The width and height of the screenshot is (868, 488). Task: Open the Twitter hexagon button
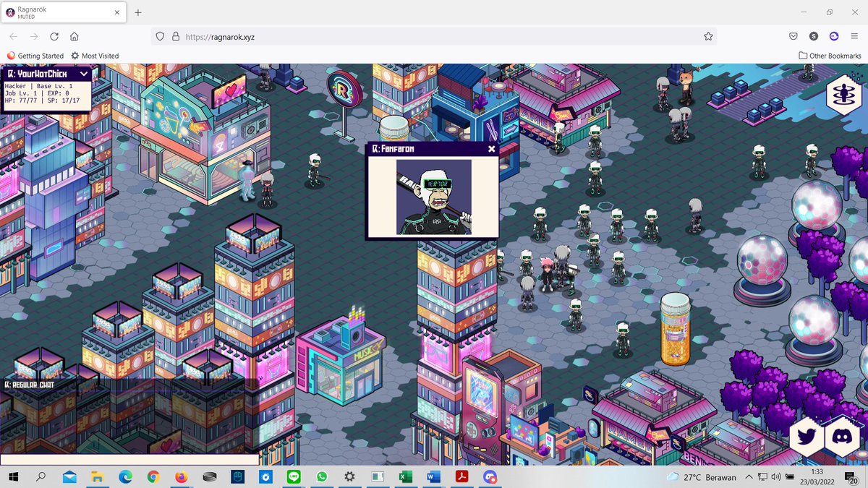[806, 437]
